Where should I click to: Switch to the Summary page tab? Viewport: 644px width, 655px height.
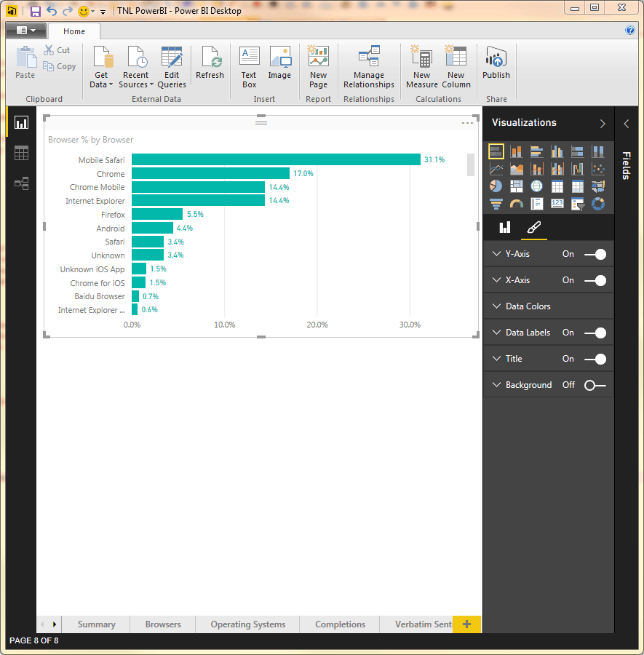point(97,624)
